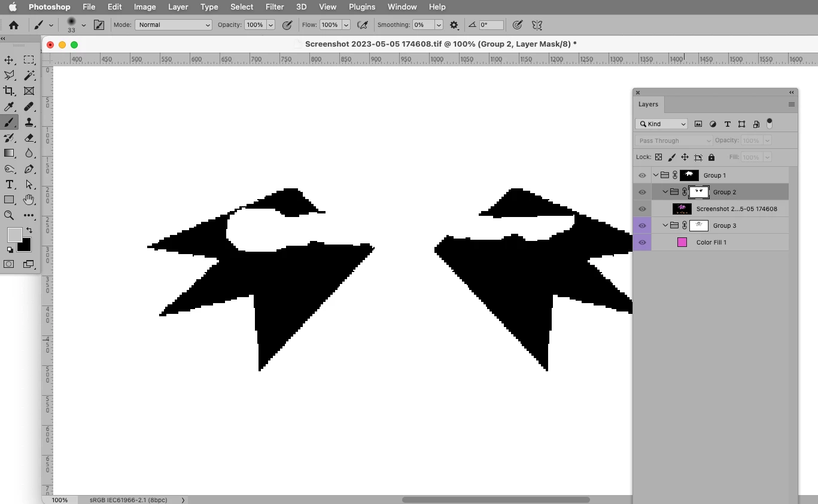Viewport: 818px width, 504px height.
Task: Open symmetry paint butterfly options
Action: (x=537, y=25)
